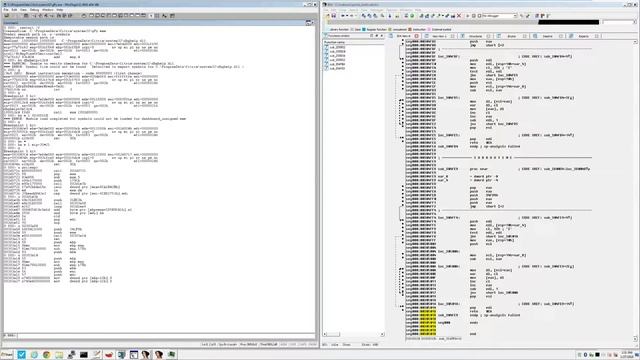Open the Options menu in IDA
Image resolution: width=640 pixels, height=360 pixels.
coord(392,9)
